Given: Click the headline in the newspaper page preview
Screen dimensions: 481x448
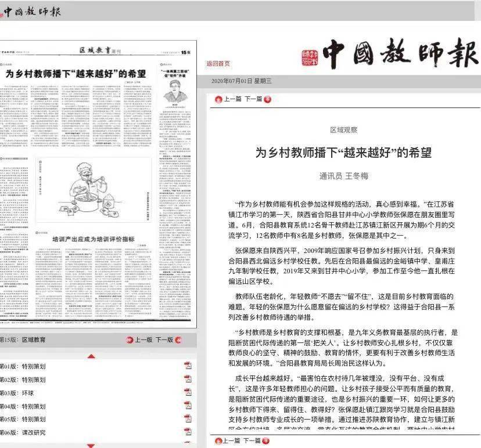Looking at the screenshot, I should pos(76,74).
